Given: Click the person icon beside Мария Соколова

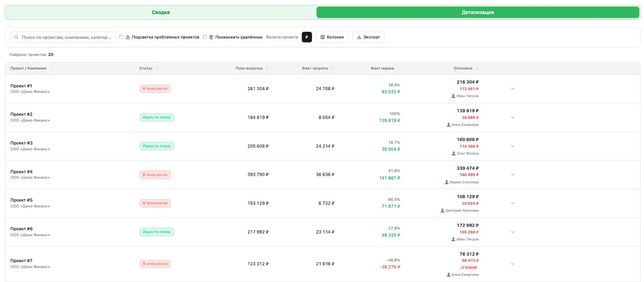Looking at the screenshot, I should [x=447, y=182].
